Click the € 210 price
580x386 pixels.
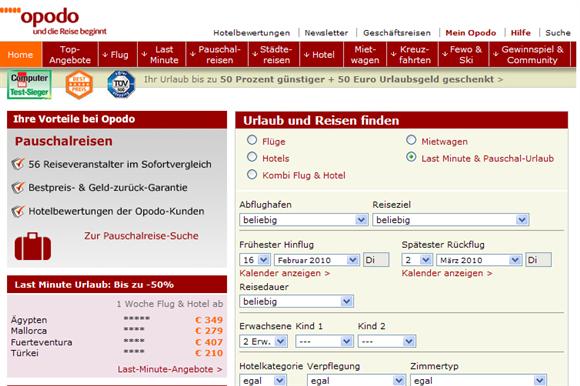(209, 353)
